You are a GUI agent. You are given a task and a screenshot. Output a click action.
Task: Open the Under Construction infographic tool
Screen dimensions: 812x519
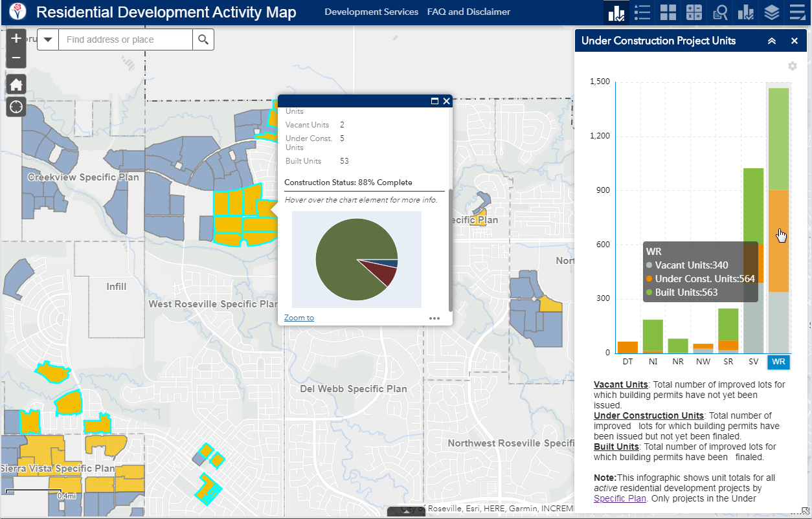pos(616,12)
